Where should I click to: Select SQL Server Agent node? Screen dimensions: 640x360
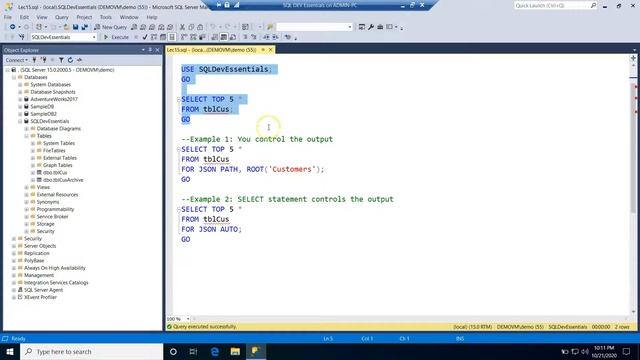pyautogui.click(x=43, y=290)
